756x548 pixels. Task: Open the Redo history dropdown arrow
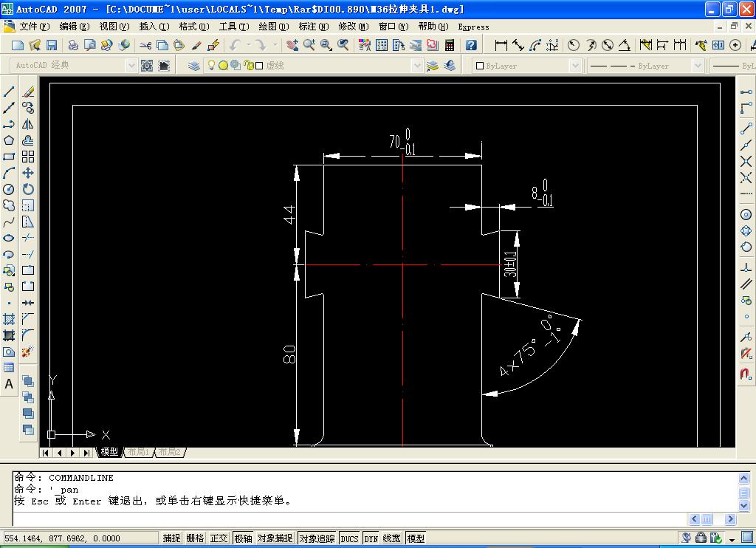pyautogui.click(x=275, y=45)
